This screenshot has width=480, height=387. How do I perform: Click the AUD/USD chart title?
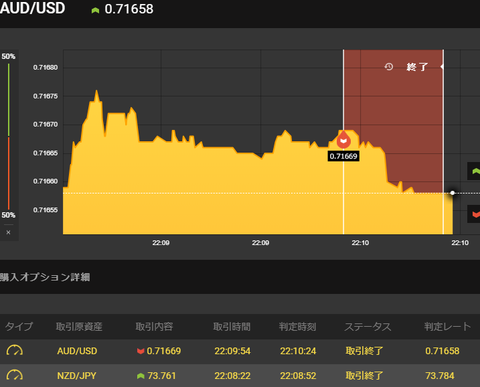(32, 8)
